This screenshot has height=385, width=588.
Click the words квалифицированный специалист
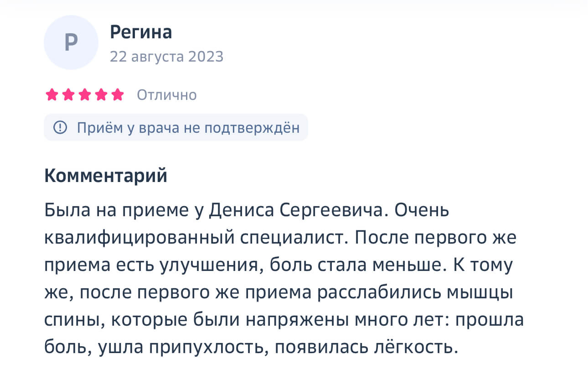196,239
